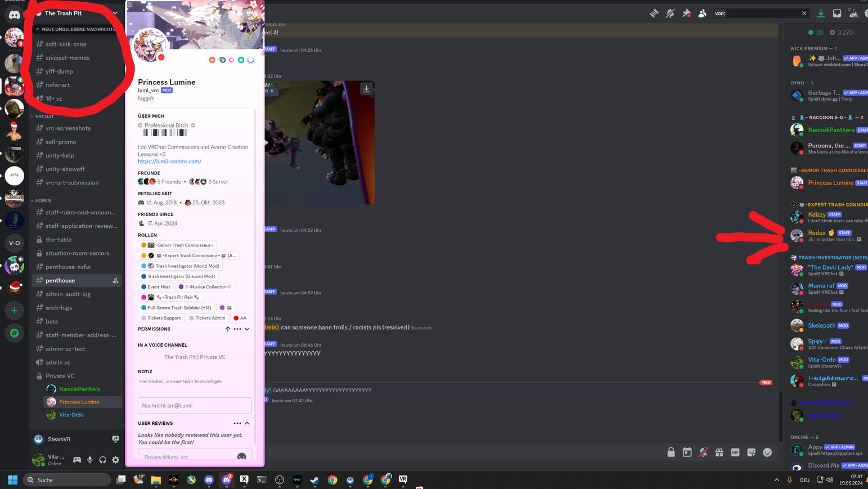Collapse the User Reviews section
The width and height of the screenshot is (868, 489).
tap(247, 423)
